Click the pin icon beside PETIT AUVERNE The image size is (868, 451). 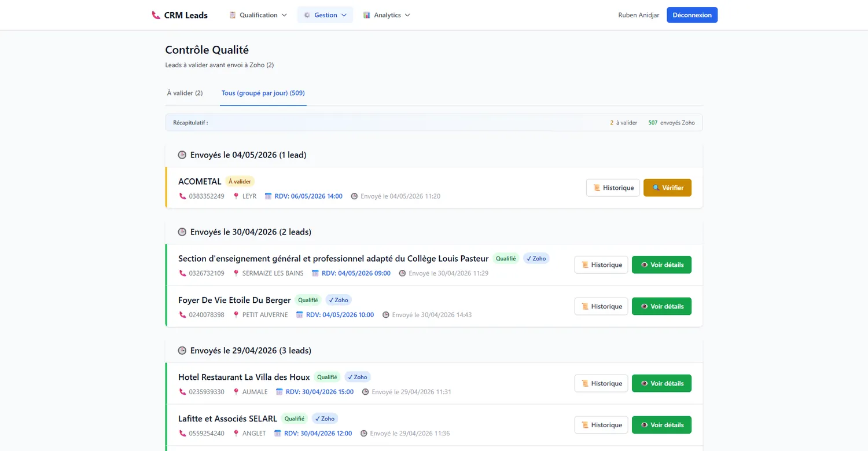coord(236,315)
